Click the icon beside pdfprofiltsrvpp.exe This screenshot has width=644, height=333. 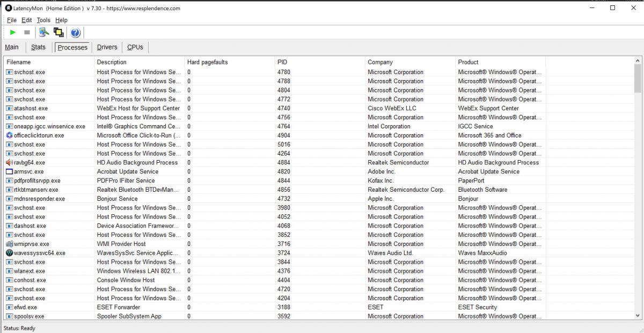coord(9,181)
